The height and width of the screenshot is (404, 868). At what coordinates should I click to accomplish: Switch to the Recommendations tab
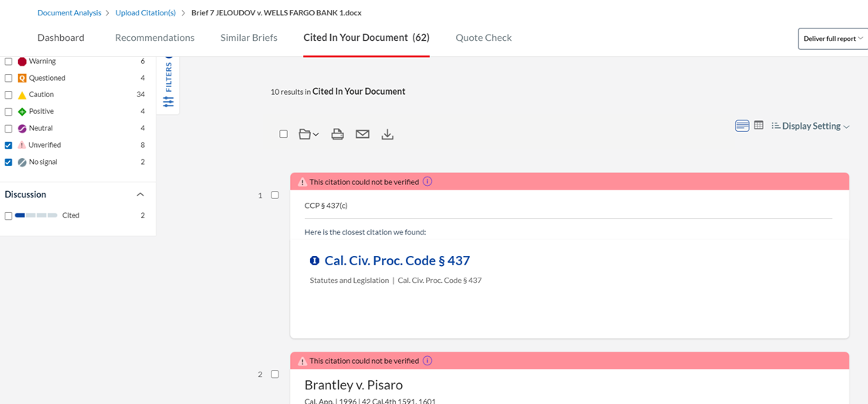(155, 38)
